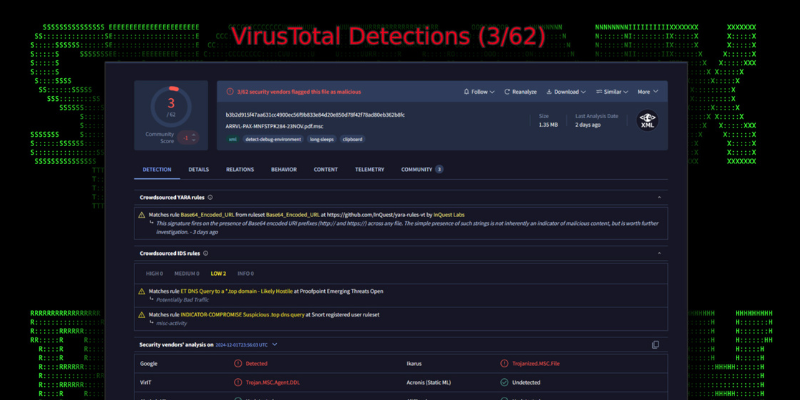Open the Similar dropdown

(x=611, y=92)
